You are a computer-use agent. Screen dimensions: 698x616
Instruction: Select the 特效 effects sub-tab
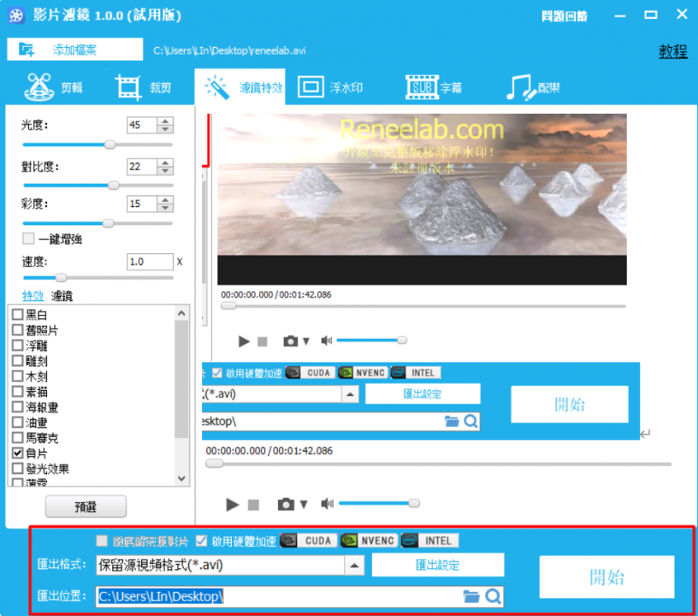click(33, 295)
